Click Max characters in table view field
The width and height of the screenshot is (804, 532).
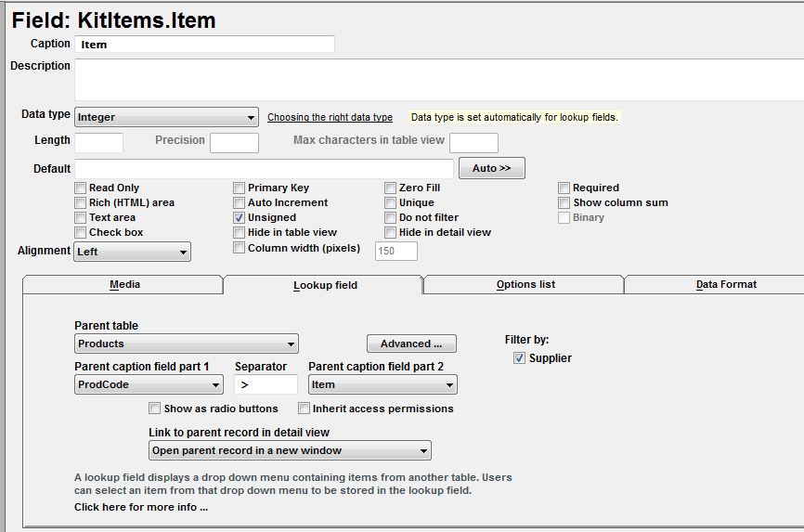pyautogui.click(x=473, y=143)
